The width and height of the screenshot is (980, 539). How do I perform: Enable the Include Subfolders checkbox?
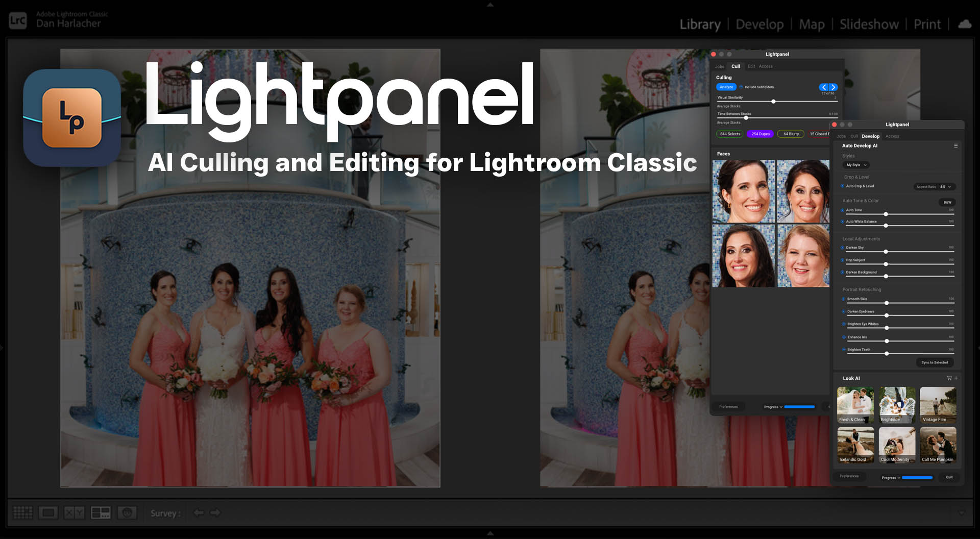tap(742, 87)
